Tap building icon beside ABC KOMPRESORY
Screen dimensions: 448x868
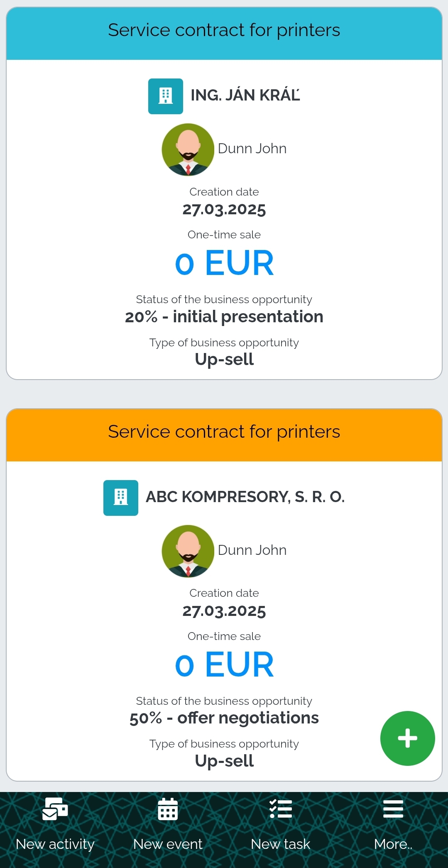click(x=121, y=498)
